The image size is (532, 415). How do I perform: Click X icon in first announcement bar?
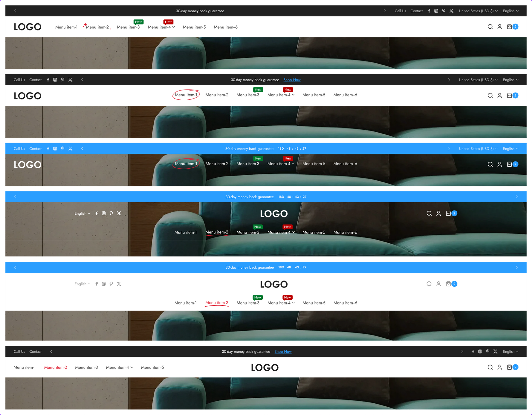pos(452,11)
